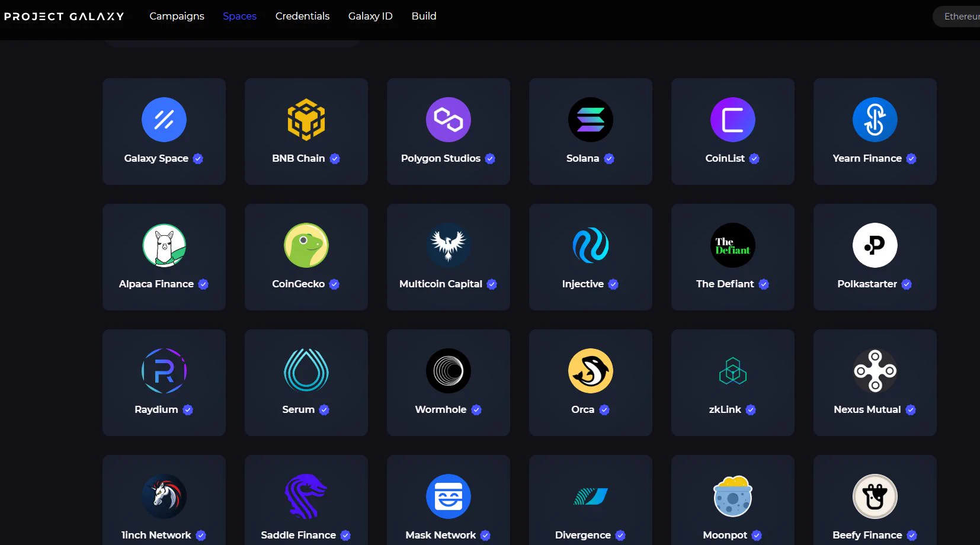980x545 pixels.
Task: Open the Yearn Finance blue logo
Action: pyautogui.click(x=875, y=120)
